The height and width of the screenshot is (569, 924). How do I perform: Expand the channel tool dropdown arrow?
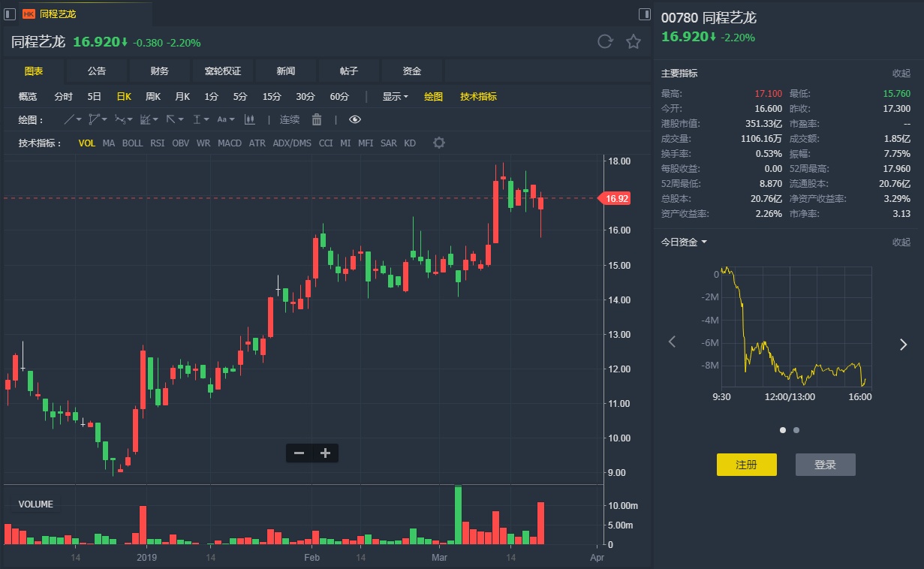coord(104,119)
